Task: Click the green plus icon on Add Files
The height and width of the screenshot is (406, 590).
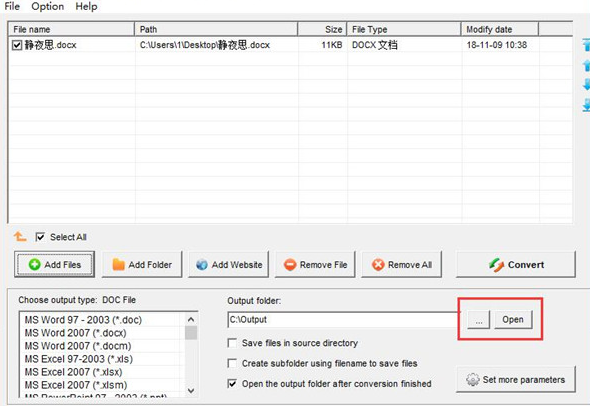Action: pos(34,265)
